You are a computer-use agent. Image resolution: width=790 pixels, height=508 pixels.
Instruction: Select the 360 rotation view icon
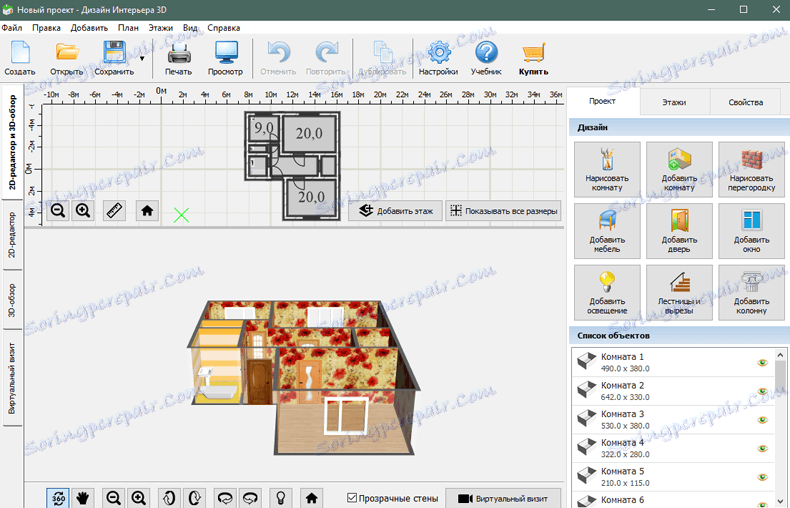pos(58,498)
